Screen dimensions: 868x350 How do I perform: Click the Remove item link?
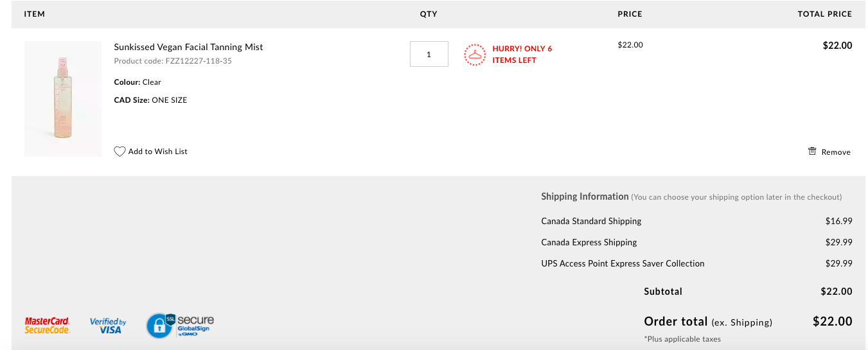coord(836,152)
